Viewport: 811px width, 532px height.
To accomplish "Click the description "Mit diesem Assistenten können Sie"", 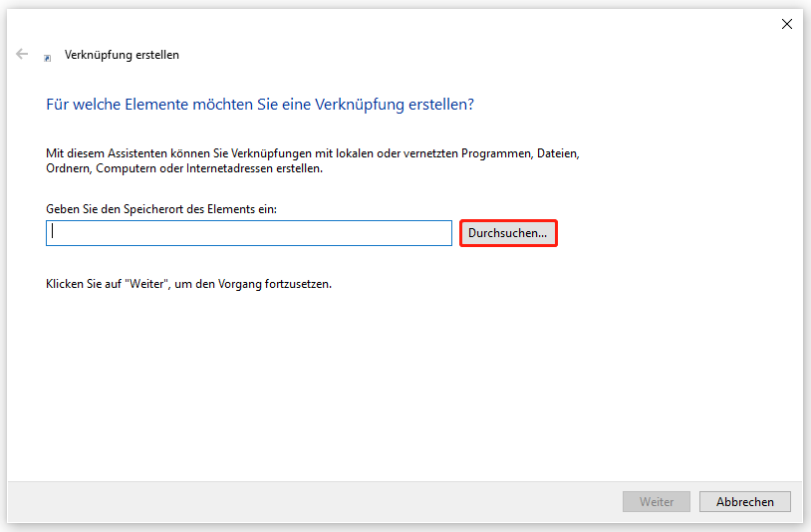I will (137, 153).
